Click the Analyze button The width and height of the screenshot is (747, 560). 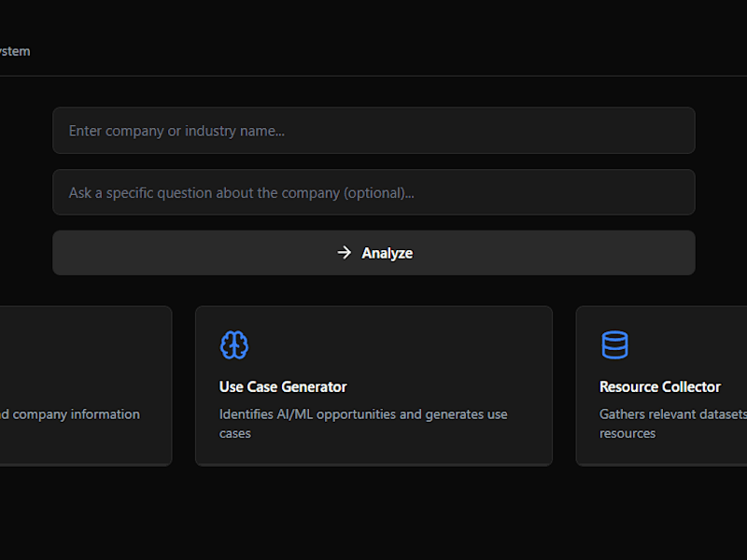[373, 253]
